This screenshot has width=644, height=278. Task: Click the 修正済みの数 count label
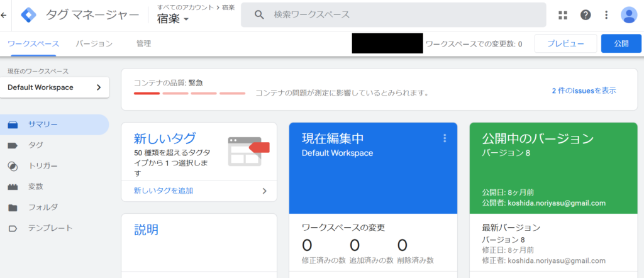click(324, 260)
